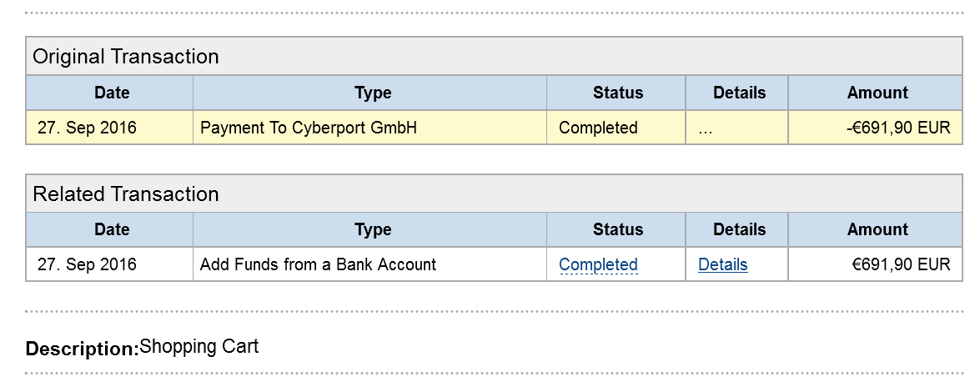Viewport: 980px width, 377px height.
Task: Click the Type column header in Original Transaction
Action: click(373, 93)
